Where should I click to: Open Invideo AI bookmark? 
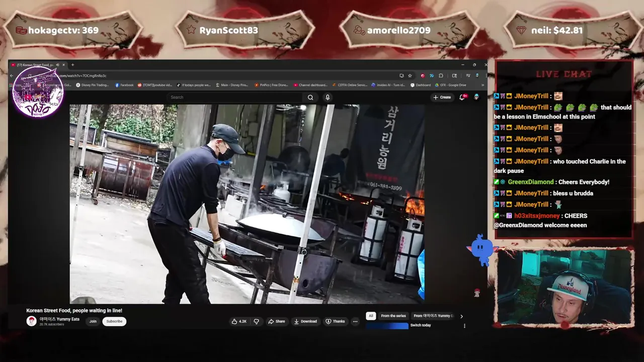(388, 85)
